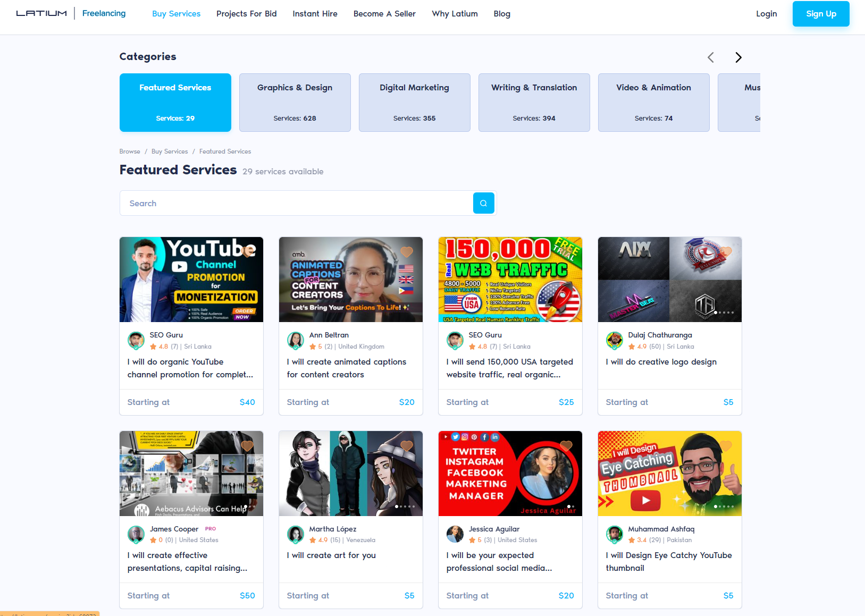Favorite the Martha López art service heart
865x616 pixels.
pyautogui.click(x=407, y=445)
